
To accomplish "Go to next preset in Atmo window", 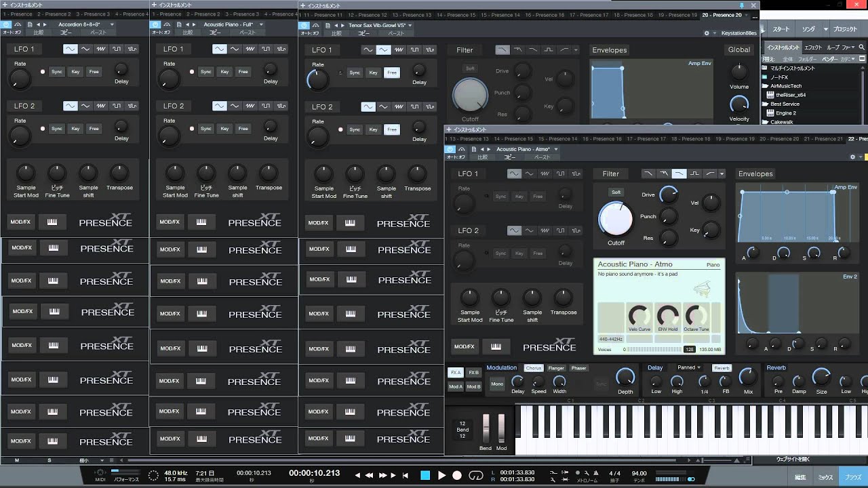I will click(489, 149).
